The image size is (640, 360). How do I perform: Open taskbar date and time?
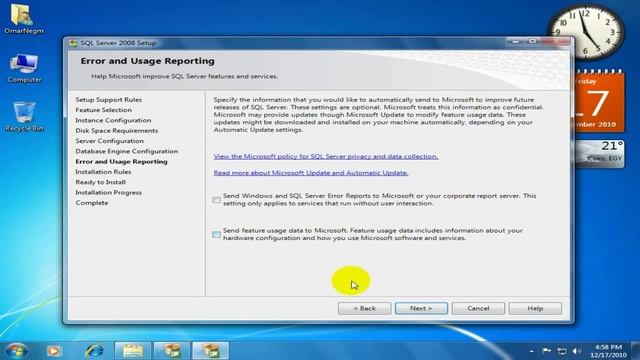click(x=608, y=351)
